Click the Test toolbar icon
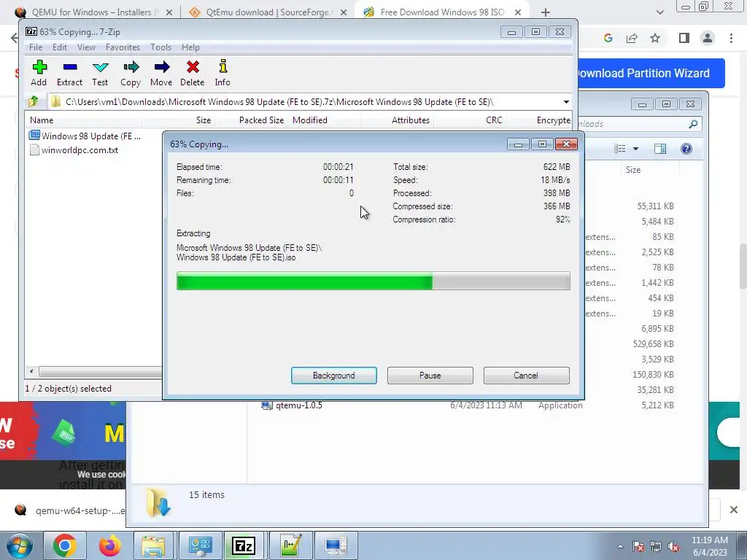 100,73
